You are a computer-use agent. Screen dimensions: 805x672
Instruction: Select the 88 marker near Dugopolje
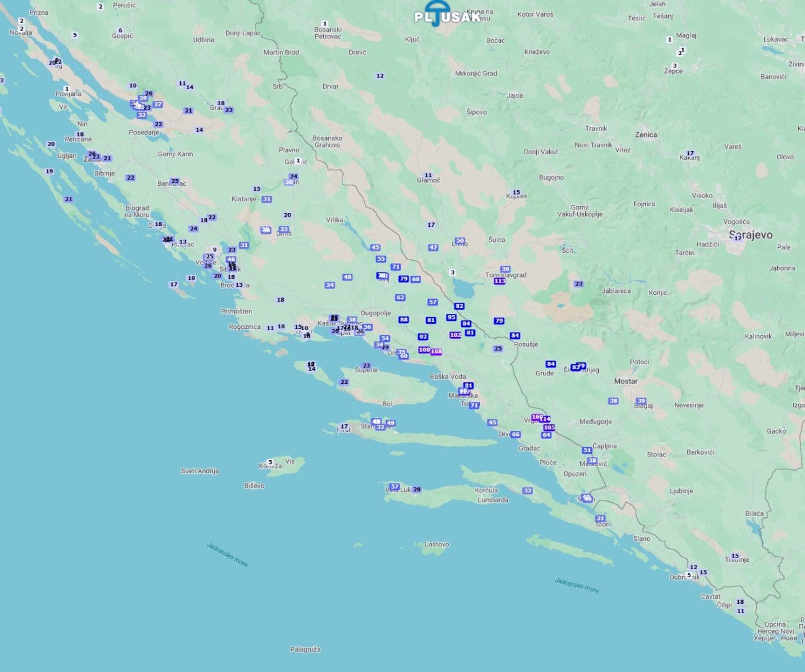[x=404, y=320]
